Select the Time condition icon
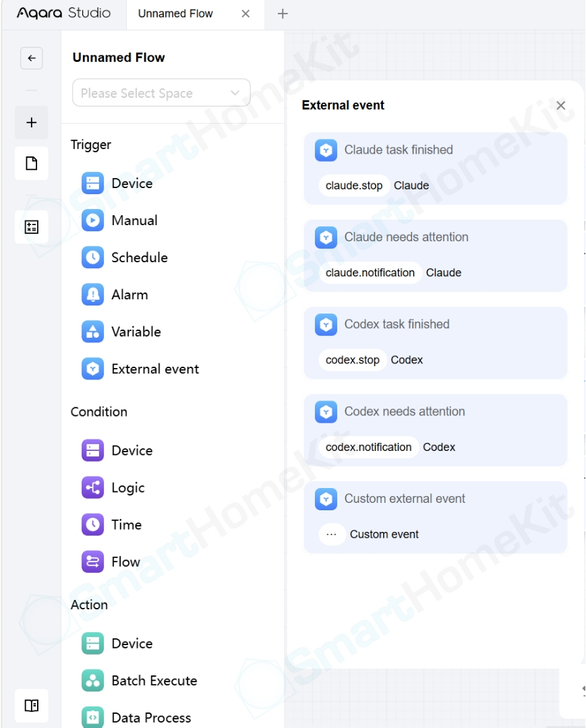The width and height of the screenshot is (586, 728). pos(93,524)
